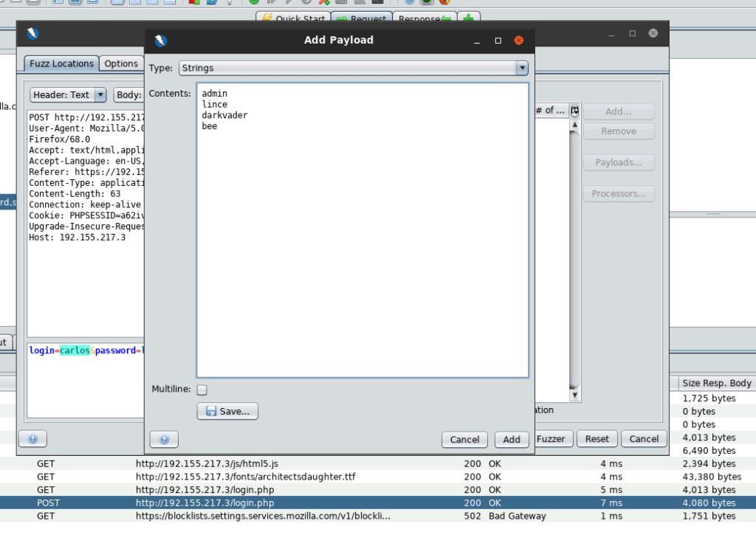Click the help icon in the Fuzzer dialog

tap(32, 439)
